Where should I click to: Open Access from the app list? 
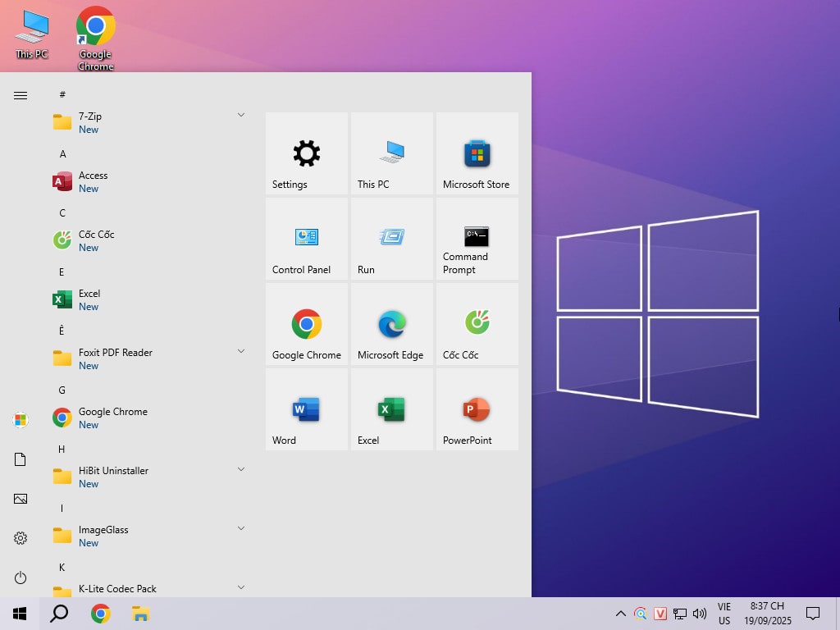pos(149,181)
